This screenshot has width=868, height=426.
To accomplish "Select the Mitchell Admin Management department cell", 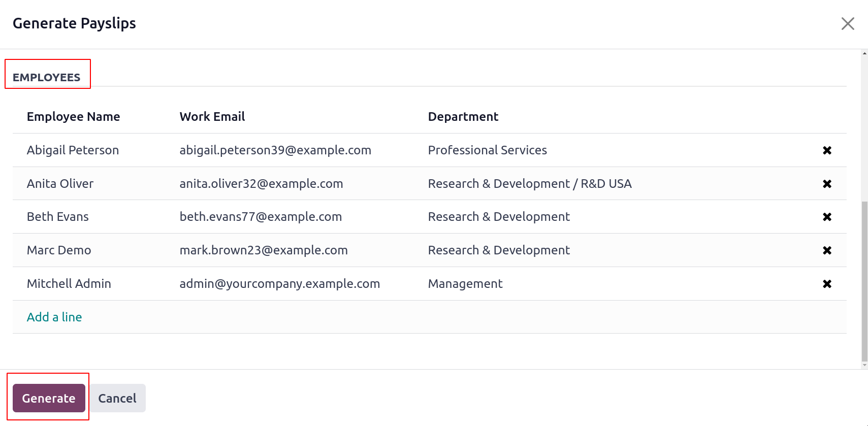I will tap(465, 284).
